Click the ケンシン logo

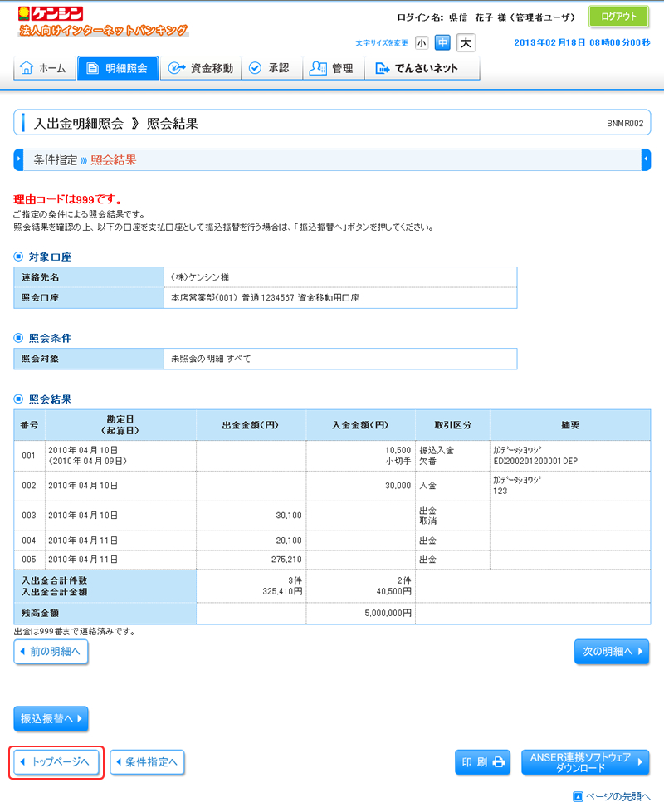50,13
